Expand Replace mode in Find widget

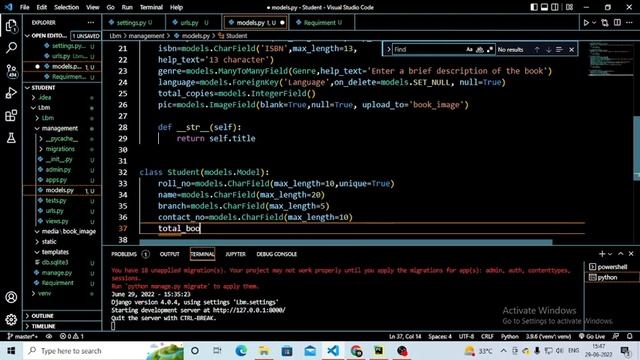tap(389, 49)
